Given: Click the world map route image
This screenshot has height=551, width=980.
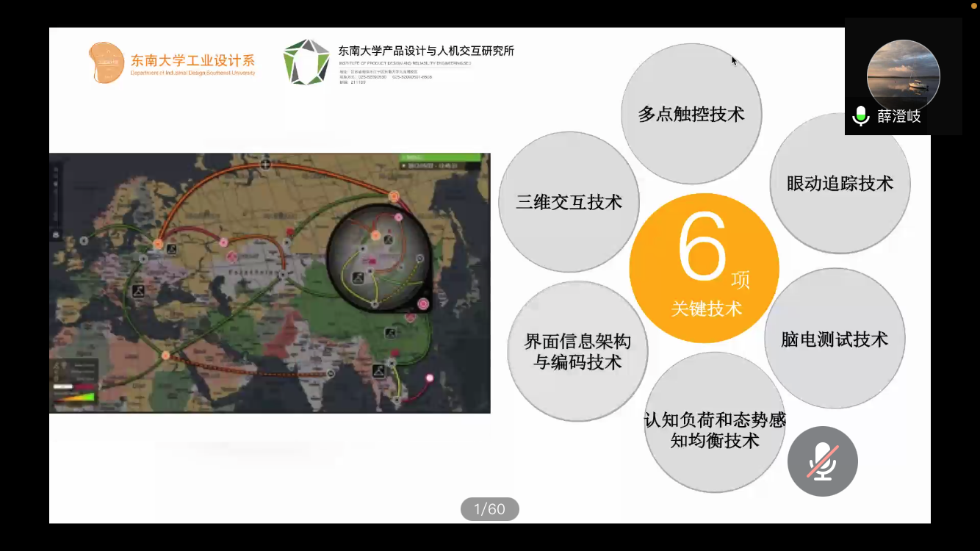Looking at the screenshot, I should point(270,283).
